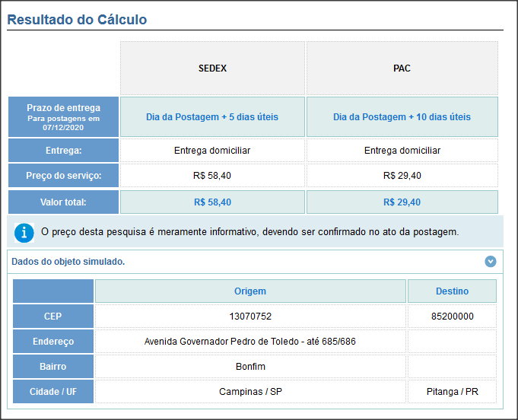Select the 'CEP' row label
Viewport: 518px width, 420px height.
(x=53, y=317)
